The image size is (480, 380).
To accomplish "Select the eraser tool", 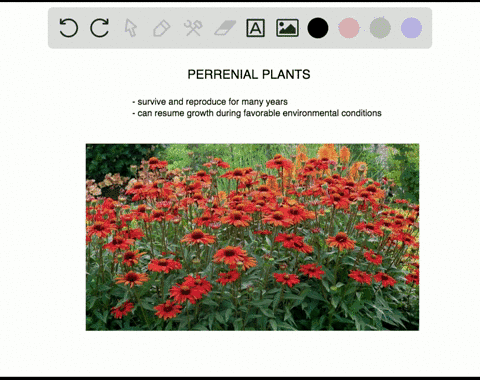I will [x=225, y=28].
